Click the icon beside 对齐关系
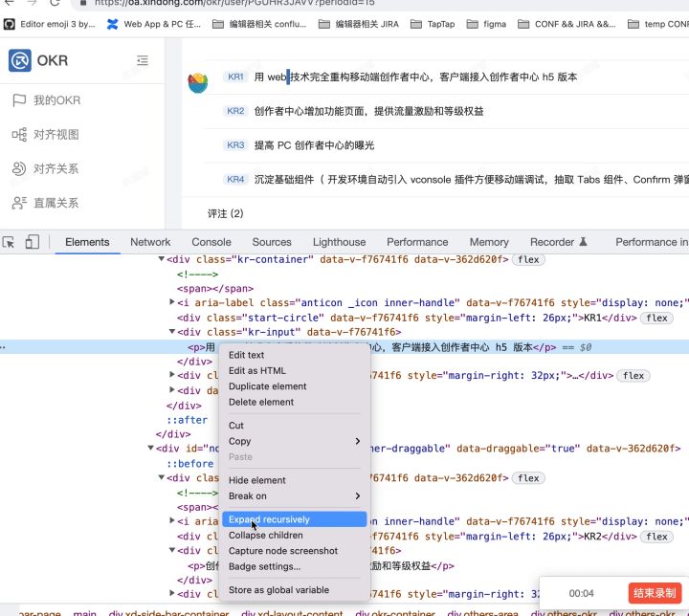Screen dimensions: 689x616 point(19,168)
